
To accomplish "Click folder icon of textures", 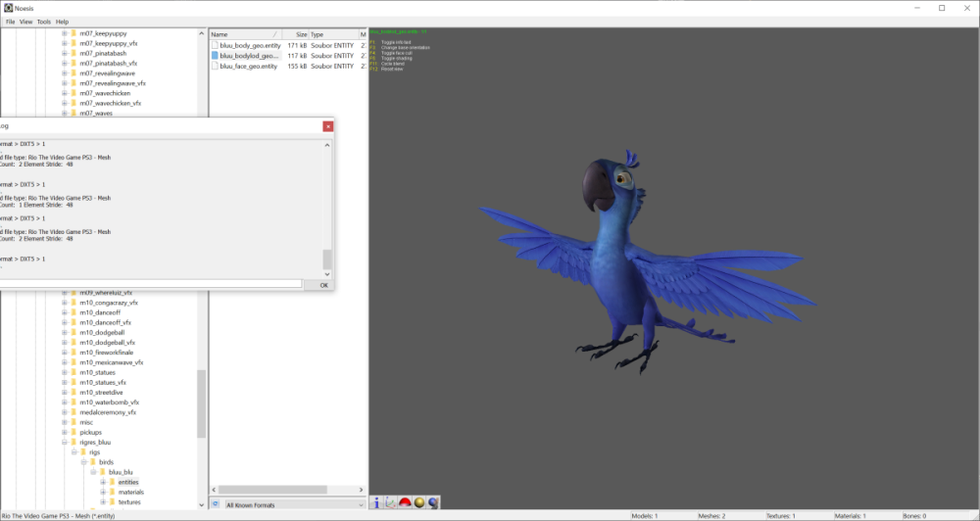I will 112,502.
